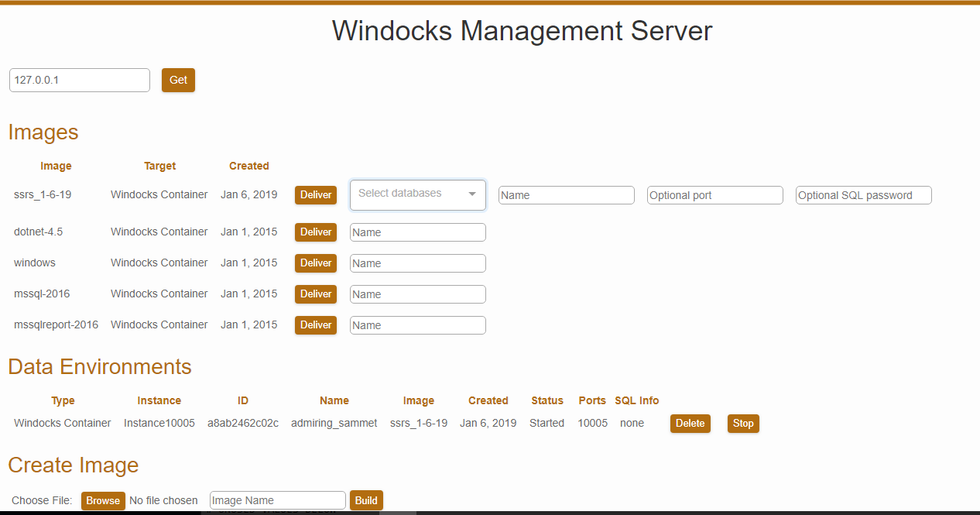
Task: Click the Image column header in Images
Action: click(56, 166)
